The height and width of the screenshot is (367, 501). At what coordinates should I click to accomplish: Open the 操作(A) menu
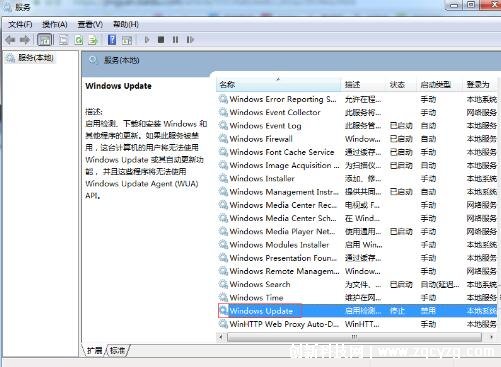click(x=55, y=24)
